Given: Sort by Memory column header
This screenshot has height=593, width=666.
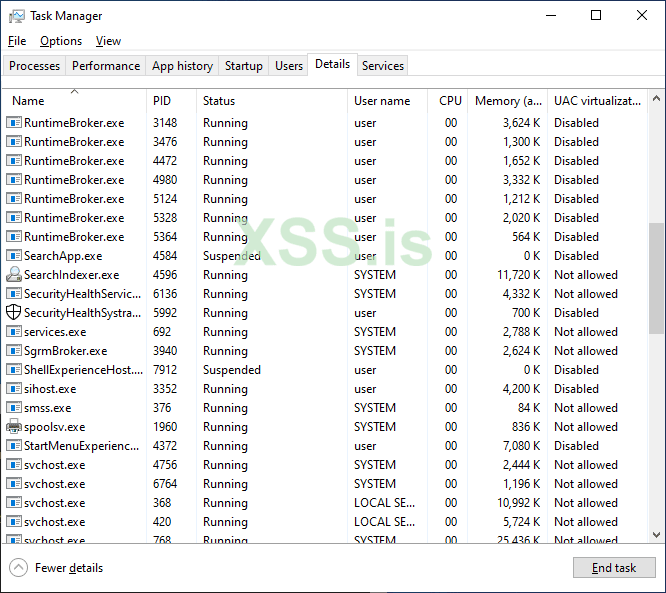Looking at the screenshot, I should point(508,101).
